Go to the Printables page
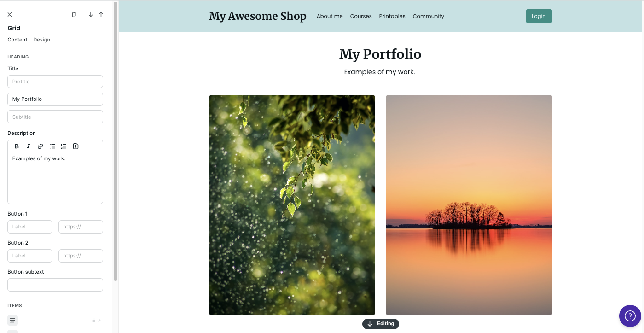This screenshot has width=644, height=333. click(x=392, y=16)
